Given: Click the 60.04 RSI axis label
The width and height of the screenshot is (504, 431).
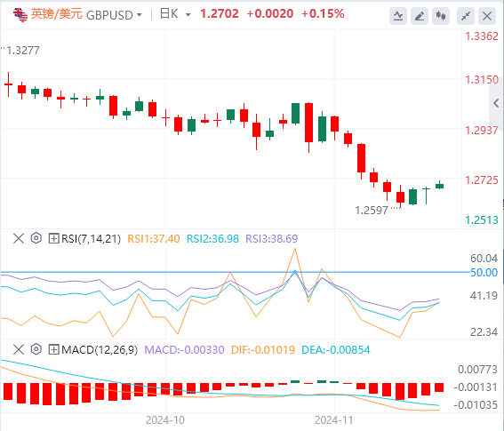Looking at the screenshot, I should 484,258.
